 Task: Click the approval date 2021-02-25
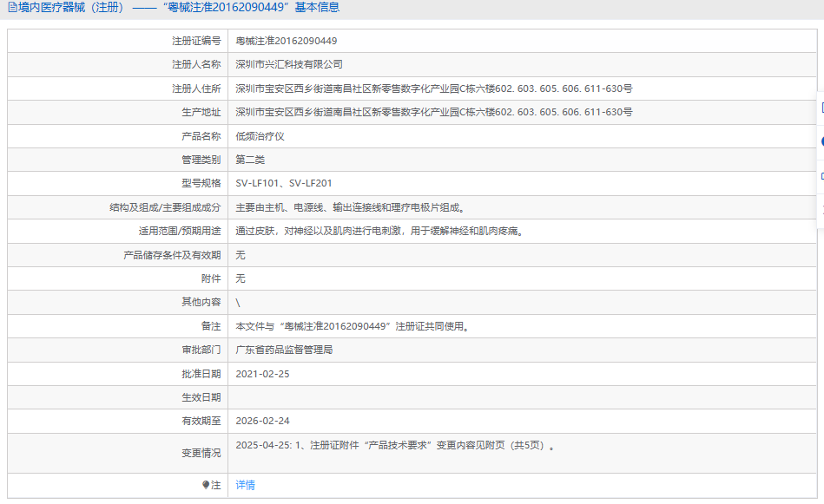point(262,375)
